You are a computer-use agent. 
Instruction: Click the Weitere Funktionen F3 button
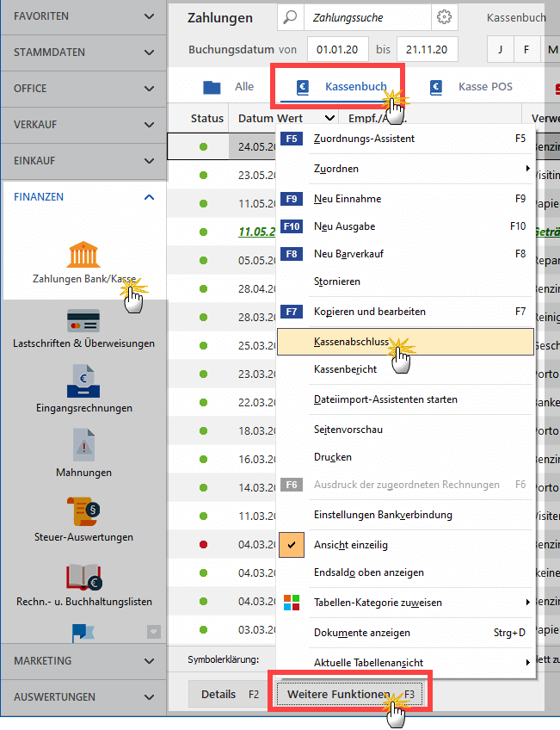pyautogui.click(x=349, y=694)
